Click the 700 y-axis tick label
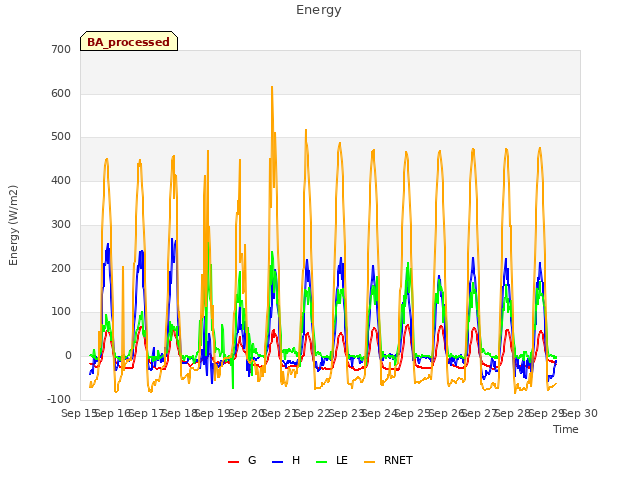 pos(61,49)
